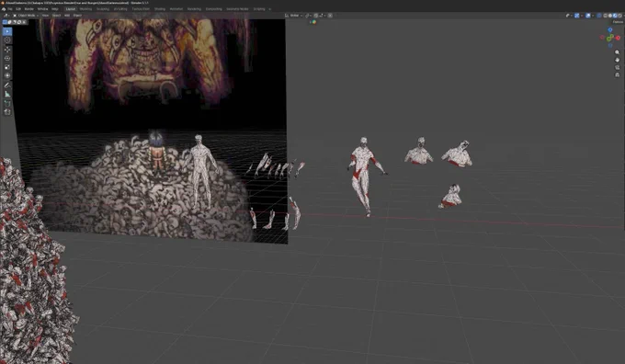The image size is (625, 364).
Task: Switch to the Texture Paint workspace tab
Action: point(141,9)
